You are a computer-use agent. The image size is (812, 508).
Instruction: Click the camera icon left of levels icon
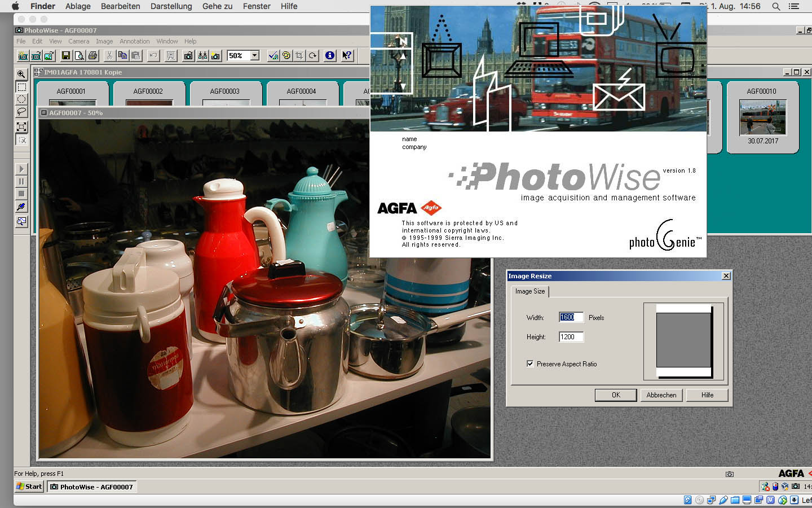click(189, 55)
